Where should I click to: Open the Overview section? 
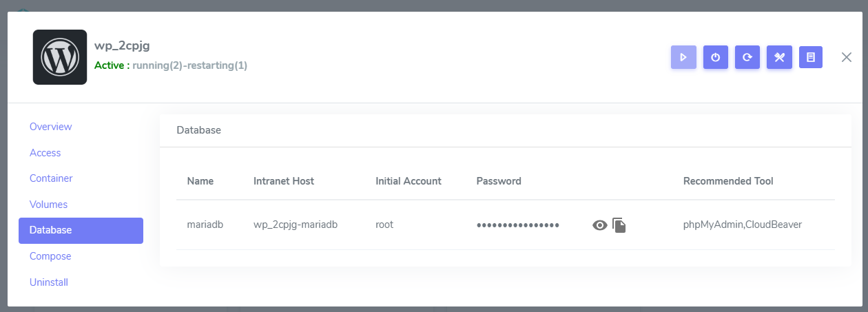point(51,127)
